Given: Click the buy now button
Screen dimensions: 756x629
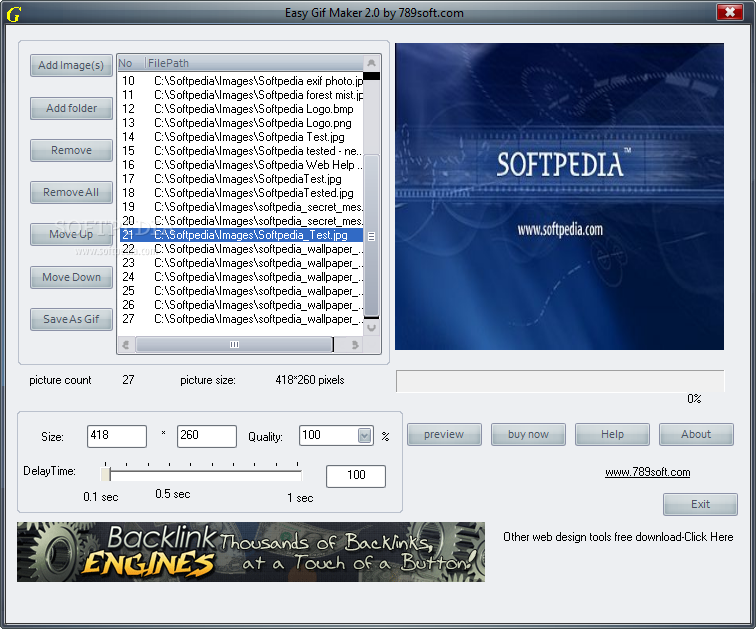Looking at the screenshot, I should click(528, 434).
